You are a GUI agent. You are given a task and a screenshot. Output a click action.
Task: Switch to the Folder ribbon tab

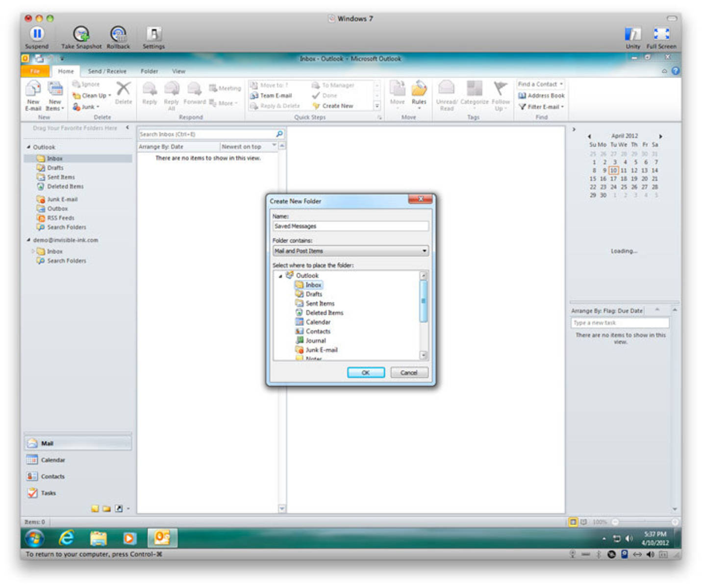[x=150, y=71]
